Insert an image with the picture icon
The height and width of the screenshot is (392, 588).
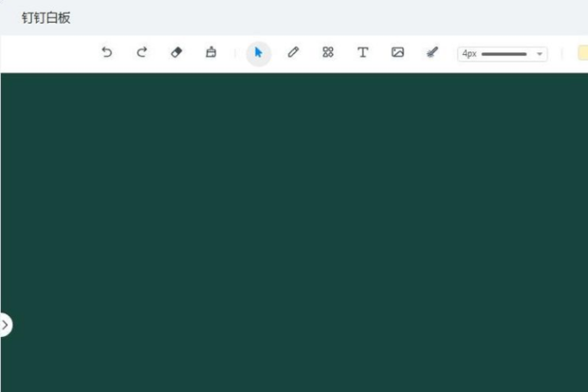point(397,52)
